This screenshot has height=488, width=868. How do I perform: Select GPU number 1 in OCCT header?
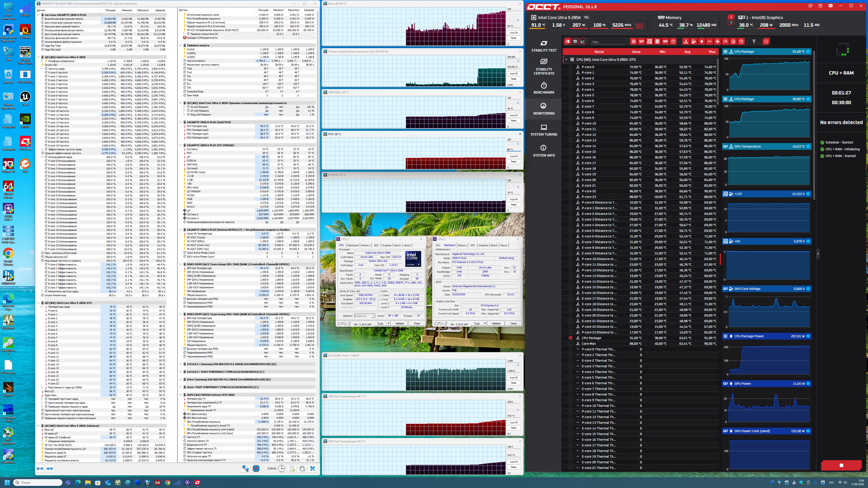pos(731,17)
